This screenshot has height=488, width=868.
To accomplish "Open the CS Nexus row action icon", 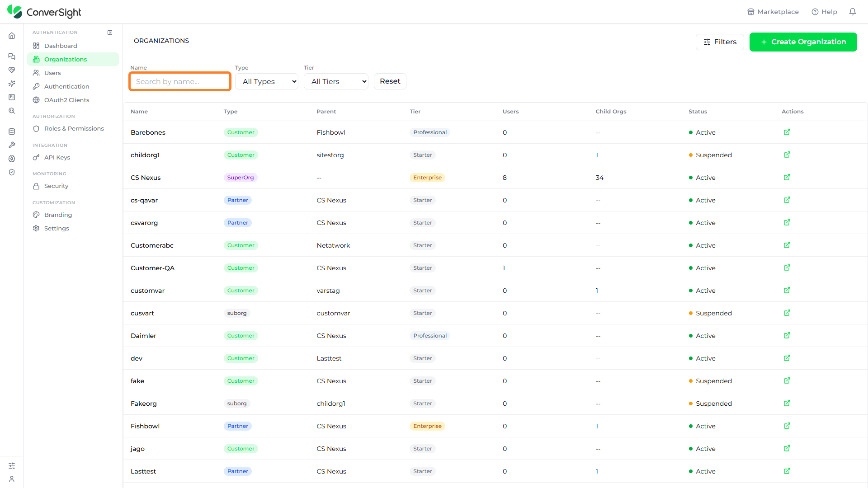I will 787,177.
